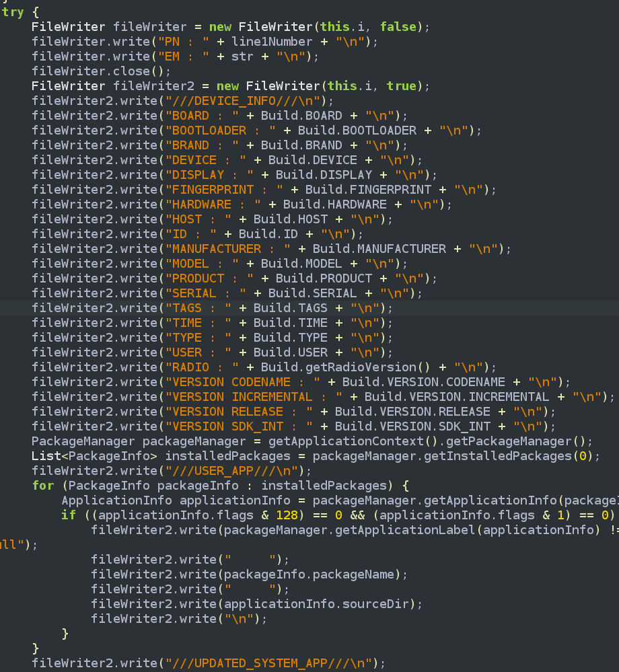Click the "///UPDATED_SYSTEM_APP///" string

[x=268, y=663]
